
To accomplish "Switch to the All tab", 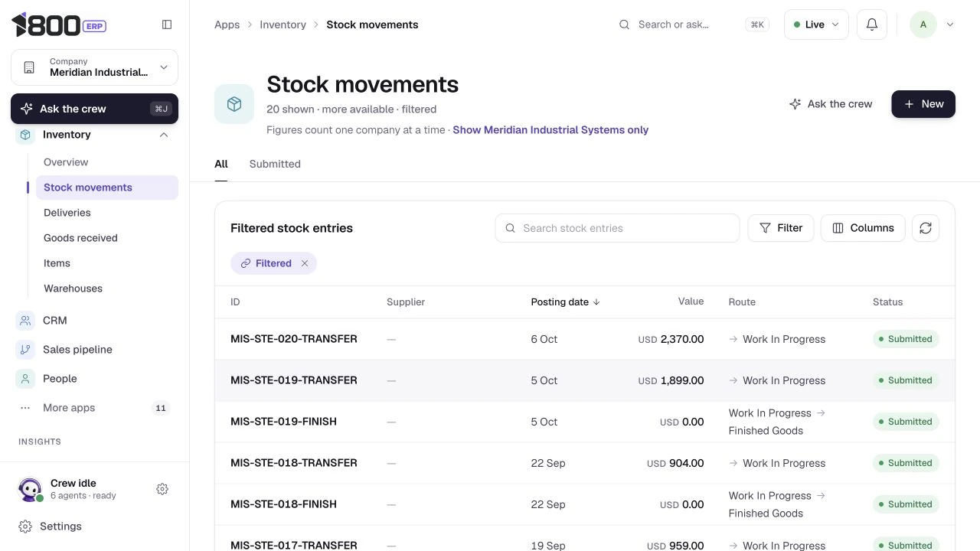I will click(x=221, y=164).
